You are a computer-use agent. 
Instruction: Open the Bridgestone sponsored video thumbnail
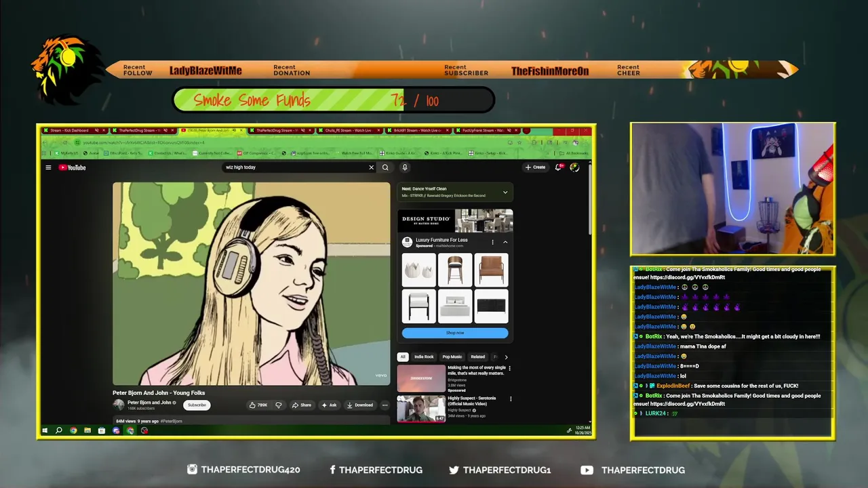pos(421,379)
